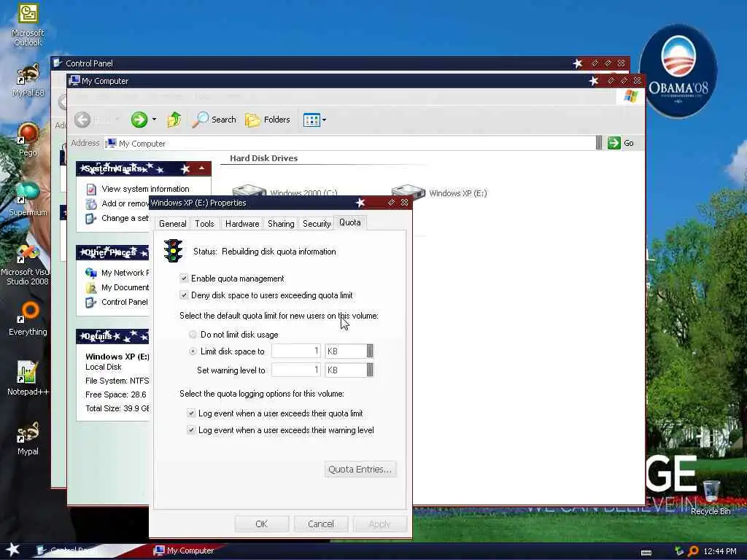Open Microsoft Visual Studio 2008 shortcut
The width and height of the screenshot is (747, 560).
tap(27, 265)
